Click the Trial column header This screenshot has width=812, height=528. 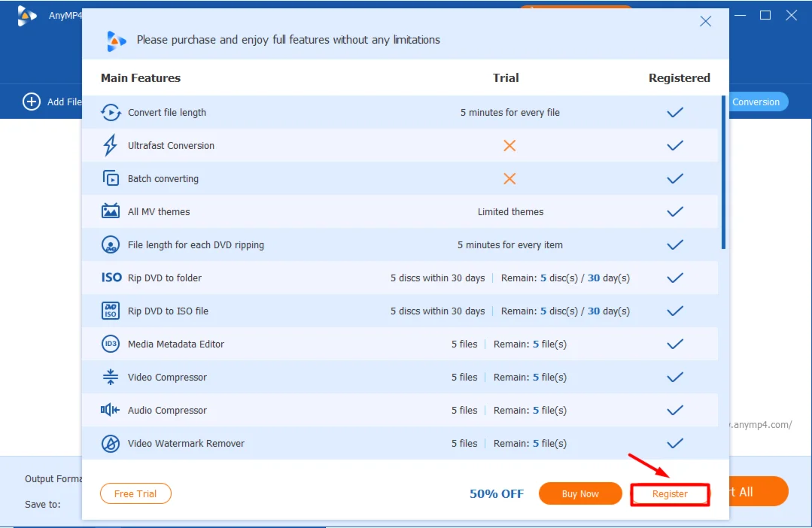[506, 77]
